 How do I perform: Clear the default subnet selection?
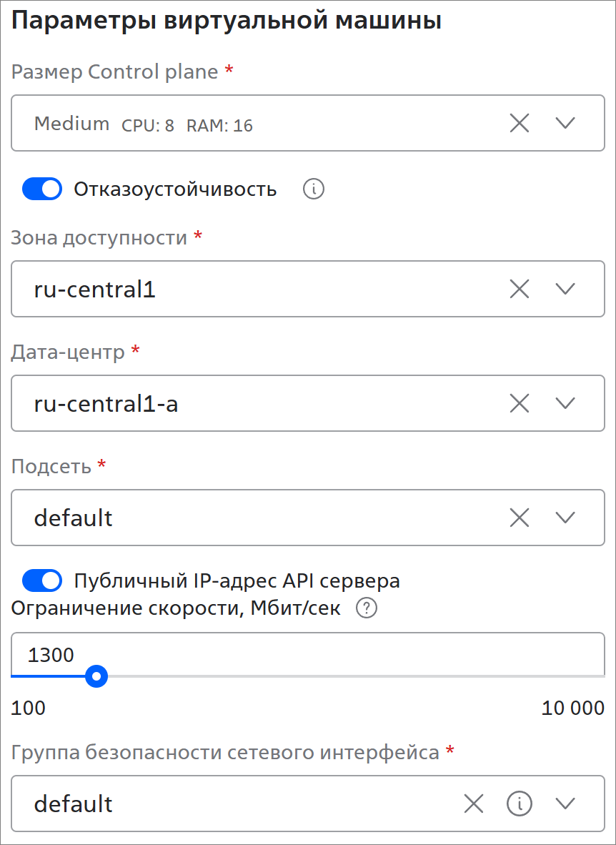pyautogui.click(x=520, y=518)
